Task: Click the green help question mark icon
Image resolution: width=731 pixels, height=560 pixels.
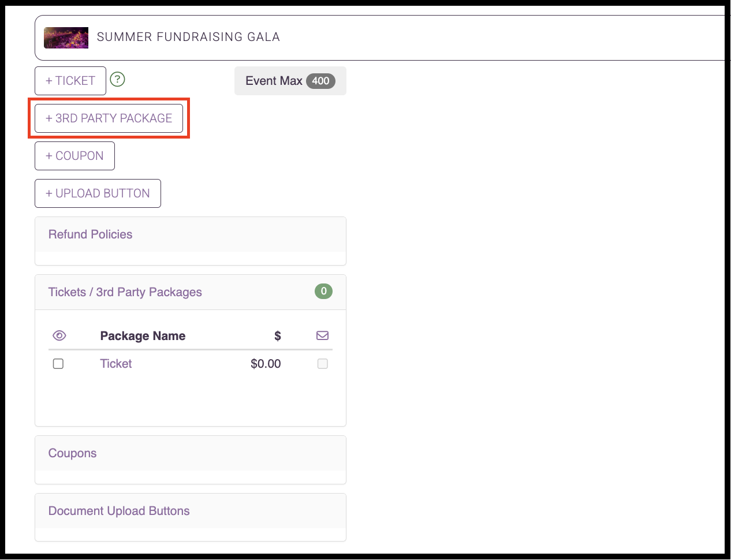Action: pyautogui.click(x=117, y=79)
